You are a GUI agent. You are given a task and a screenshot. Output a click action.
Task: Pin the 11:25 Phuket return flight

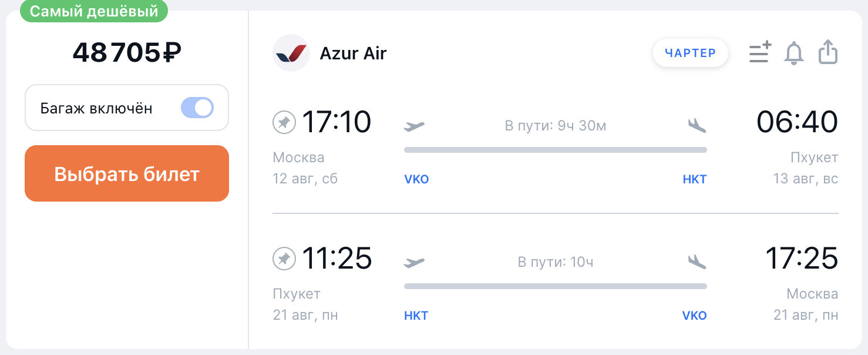pyautogui.click(x=284, y=259)
